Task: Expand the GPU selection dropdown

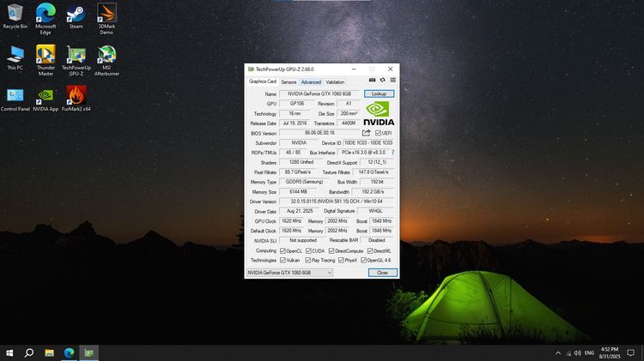Action: click(328, 273)
